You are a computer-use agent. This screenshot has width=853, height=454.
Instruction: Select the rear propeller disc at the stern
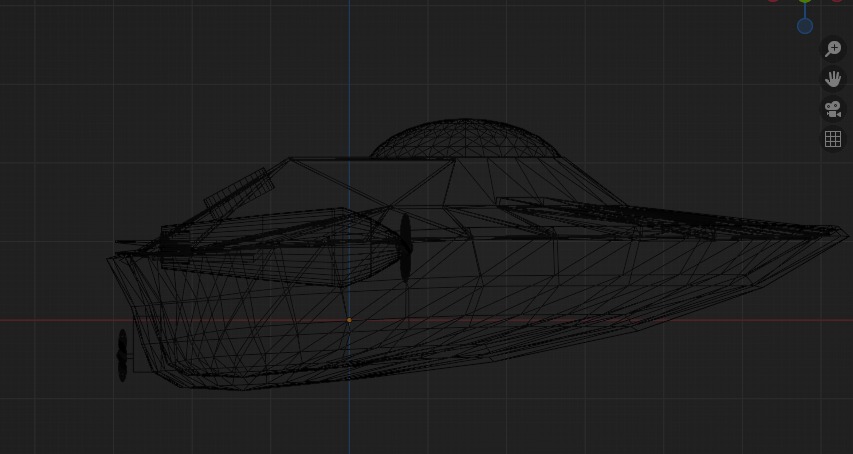click(x=122, y=355)
